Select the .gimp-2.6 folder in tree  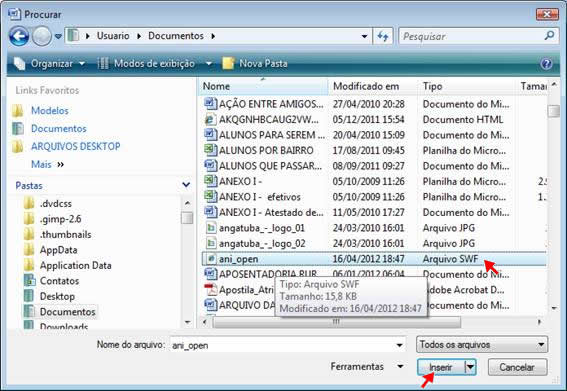click(60, 219)
